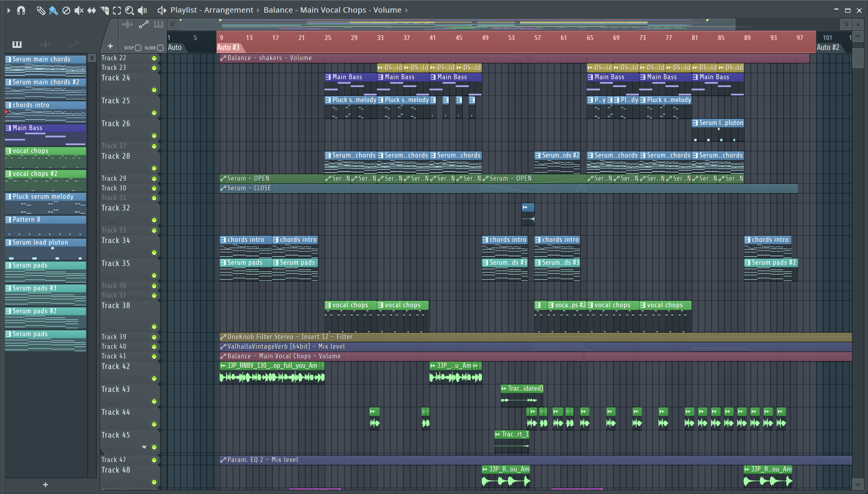Expand arrow after the Volume breadcrumb
868x494 pixels.
(x=406, y=11)
